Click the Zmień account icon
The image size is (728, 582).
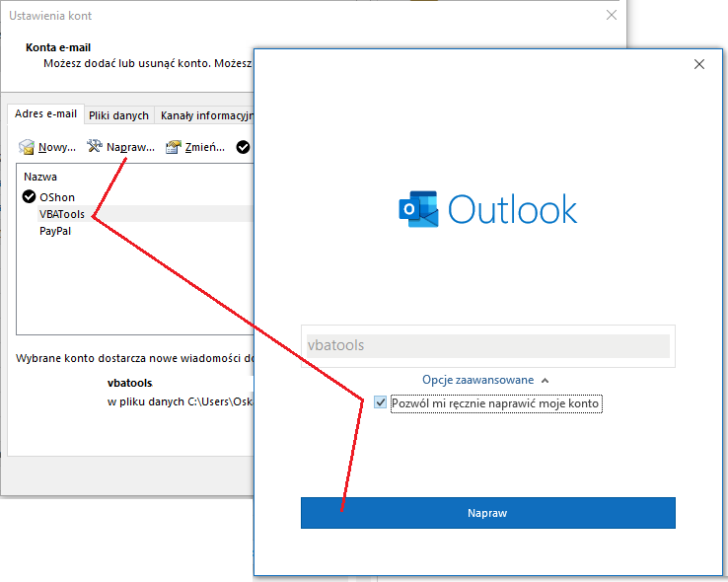(174, 147)
